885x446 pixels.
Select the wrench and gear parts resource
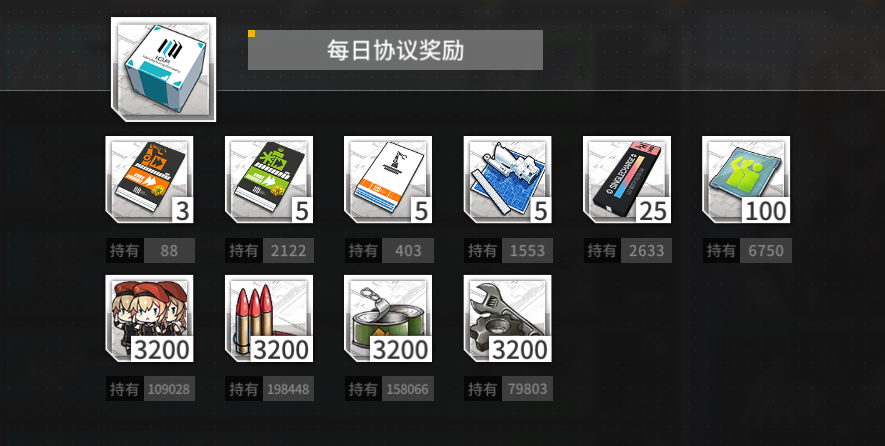click(508, 318)
